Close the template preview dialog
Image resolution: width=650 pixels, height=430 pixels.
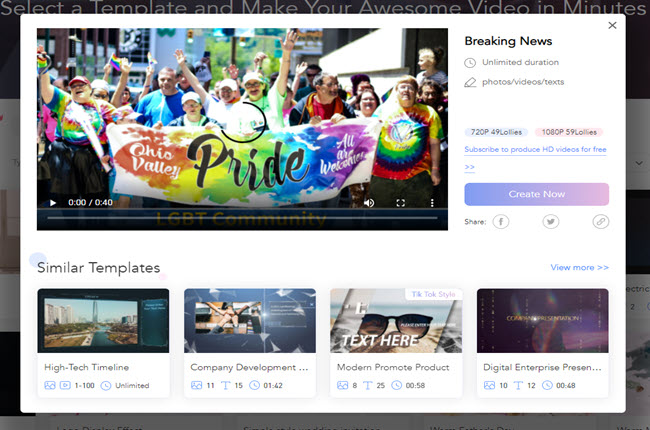[612, 26]
